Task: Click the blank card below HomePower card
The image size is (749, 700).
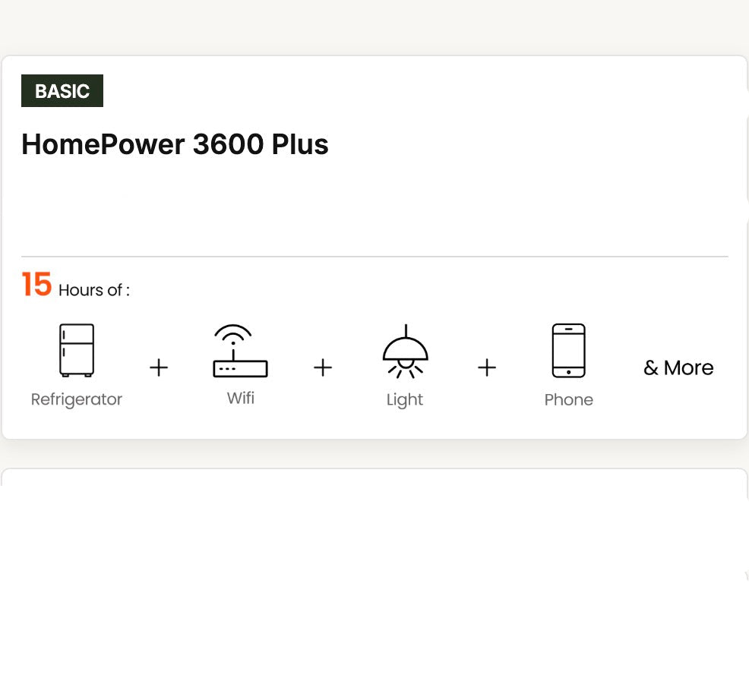Action: [374, 585]
